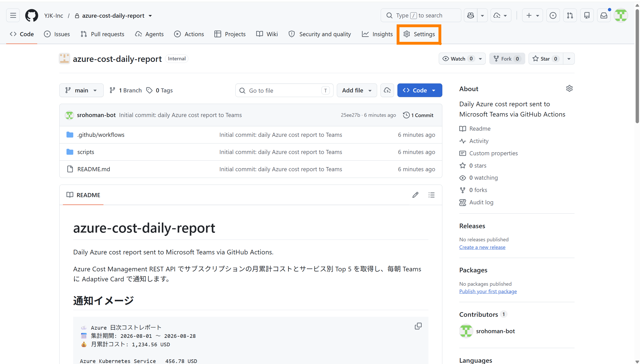The image size is (640, 364).
Task: Click Publish your first package
Action: pos(488,291)
